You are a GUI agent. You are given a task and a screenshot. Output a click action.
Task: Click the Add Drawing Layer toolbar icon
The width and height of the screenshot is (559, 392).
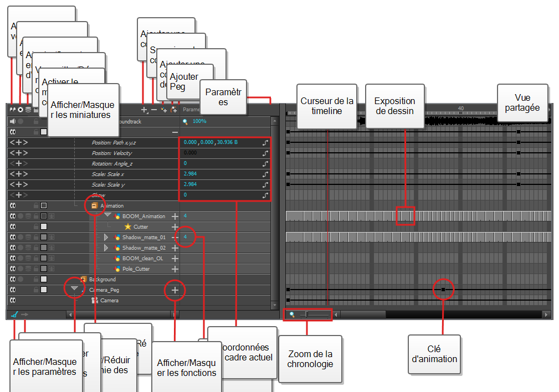pos(163,110)
